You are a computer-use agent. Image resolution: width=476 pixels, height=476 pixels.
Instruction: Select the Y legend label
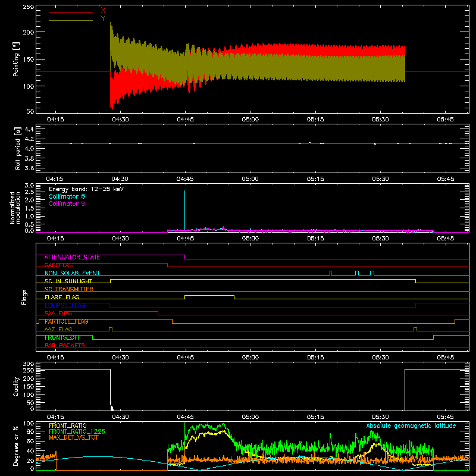(103, 18)
